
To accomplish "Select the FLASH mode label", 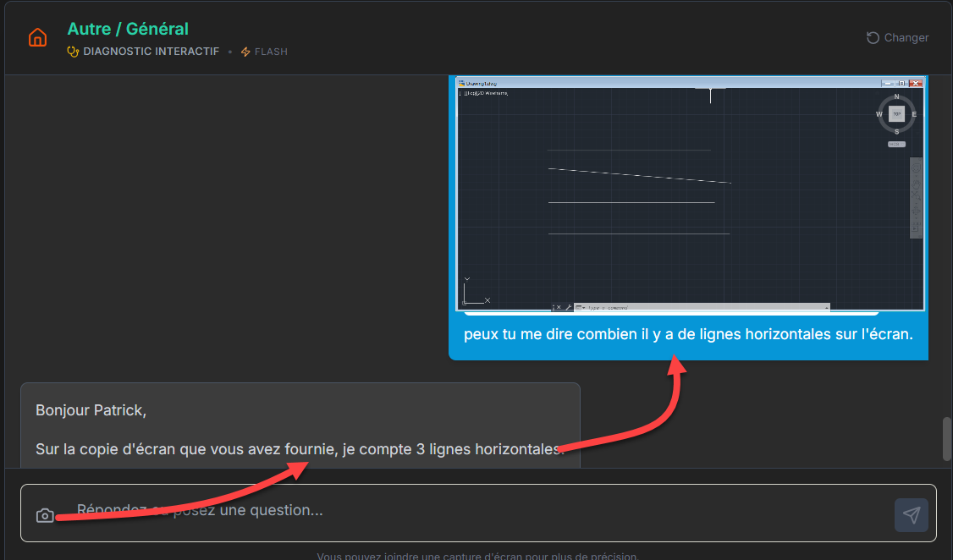I will coord(271,52).
